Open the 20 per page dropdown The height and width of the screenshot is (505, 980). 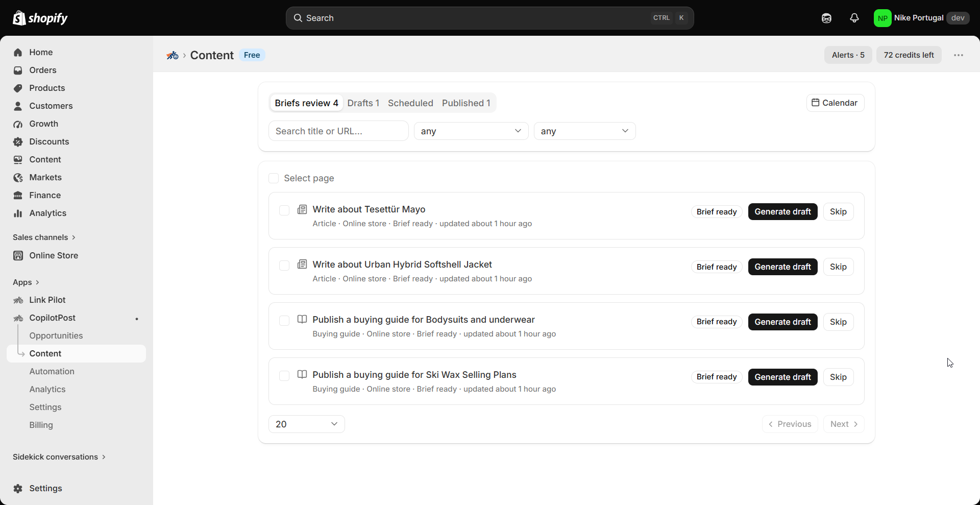pos(306,424)
